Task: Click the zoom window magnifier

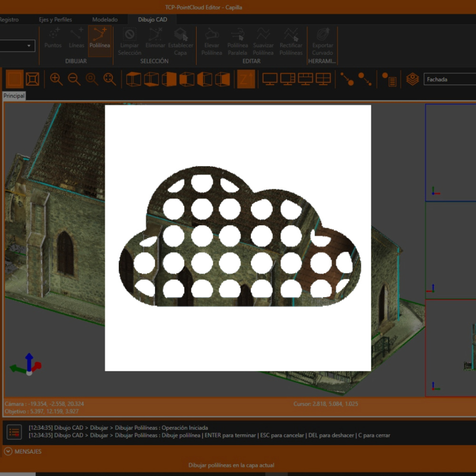Action: coord(92,79)
